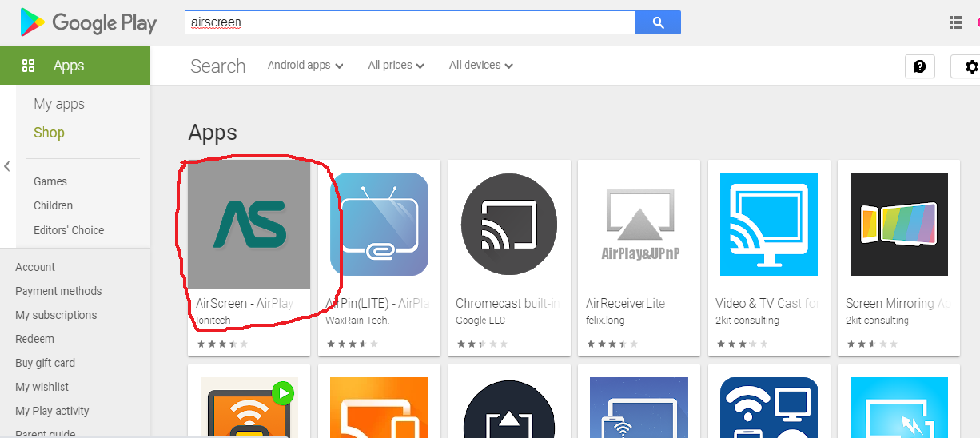Click the Google Play logo
980x438 pixels.
coord(88,23)
